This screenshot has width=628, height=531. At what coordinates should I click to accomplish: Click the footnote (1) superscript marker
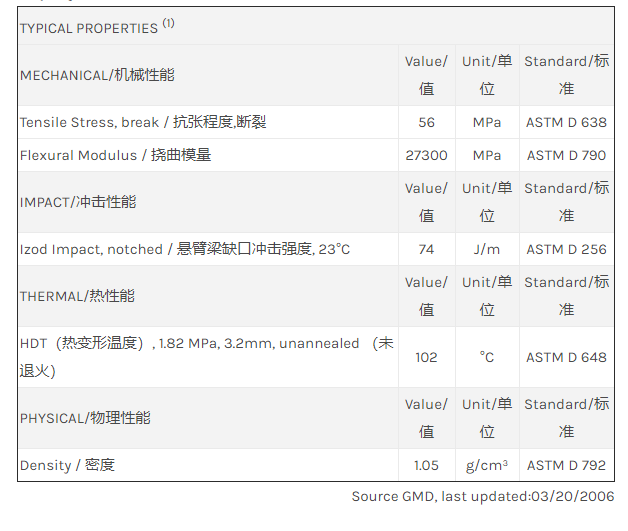(168, 24)
